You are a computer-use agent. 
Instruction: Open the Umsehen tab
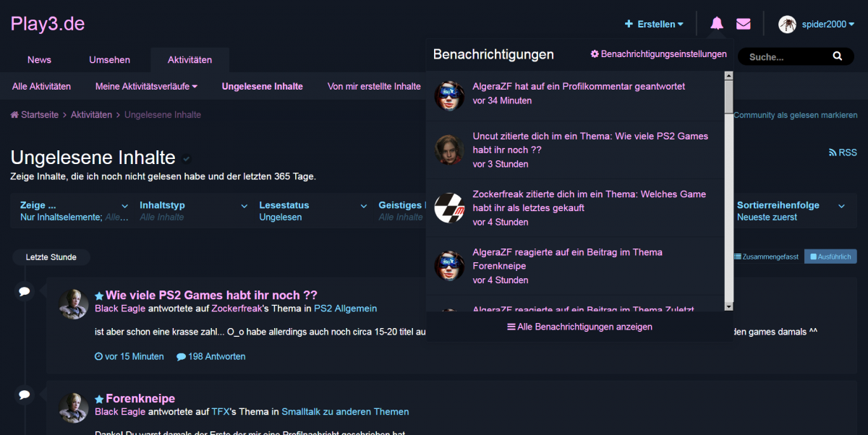click(x=109, y=60)
